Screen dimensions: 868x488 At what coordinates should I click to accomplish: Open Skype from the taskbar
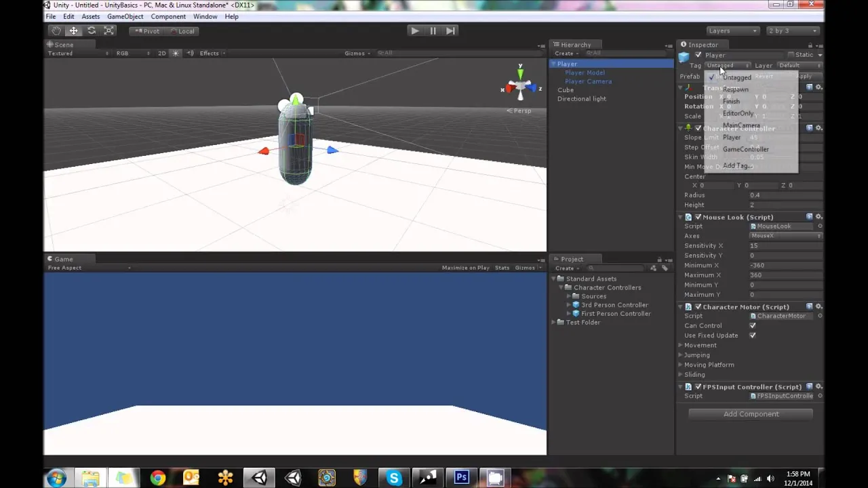(394, 478)
